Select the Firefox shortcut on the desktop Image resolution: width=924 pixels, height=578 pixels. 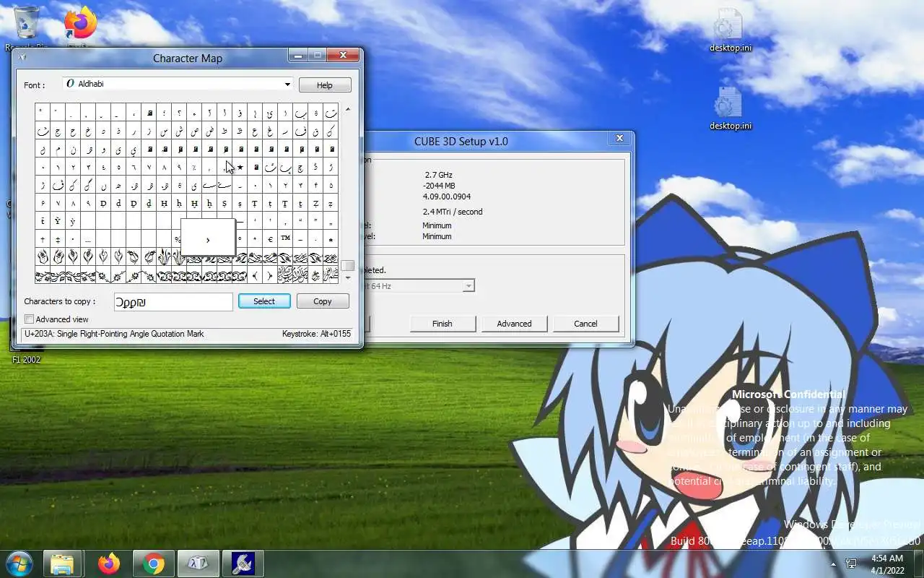(x=80, y=26)
